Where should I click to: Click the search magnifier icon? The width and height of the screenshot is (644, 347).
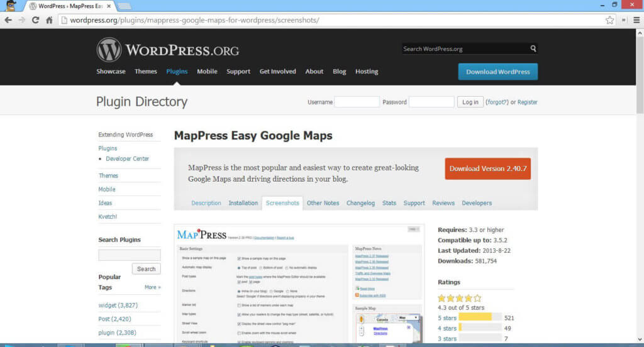[x=533, y=48]
